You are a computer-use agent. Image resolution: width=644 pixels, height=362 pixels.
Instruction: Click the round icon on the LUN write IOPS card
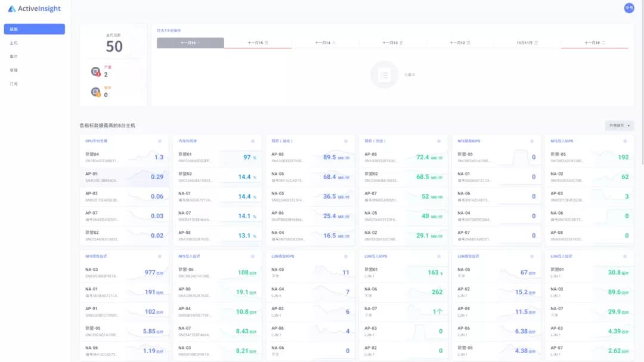point(439,256)
